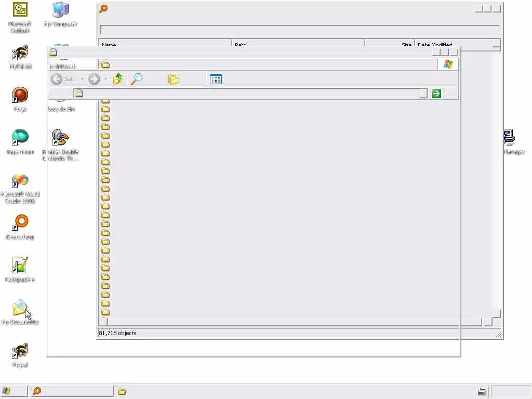
Task: Launch the MyPal 68 desktop shortcut
Action: pos(20,57)
